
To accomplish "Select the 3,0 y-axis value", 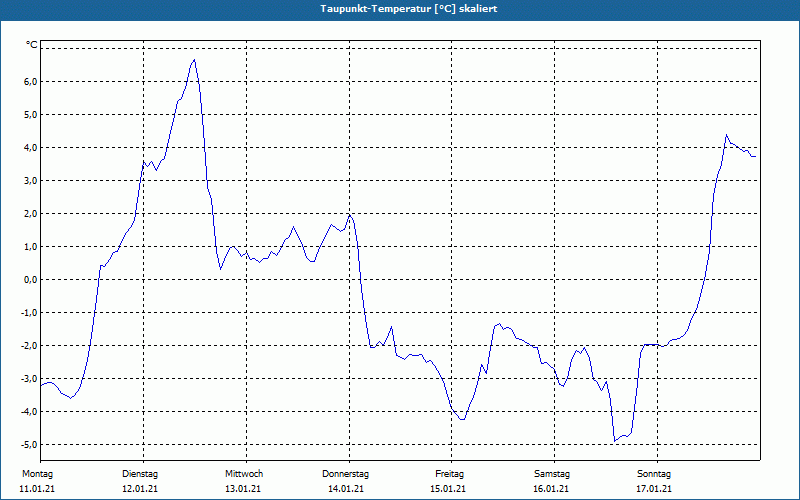I will tap(30, 181).
